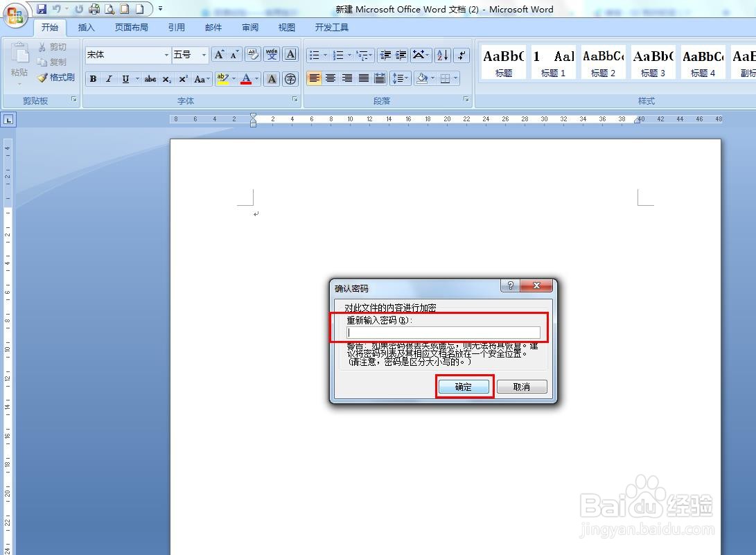This screenshot has height=555, width=756.
Task: Open phonetic guide tool
Action: [272, 55]
